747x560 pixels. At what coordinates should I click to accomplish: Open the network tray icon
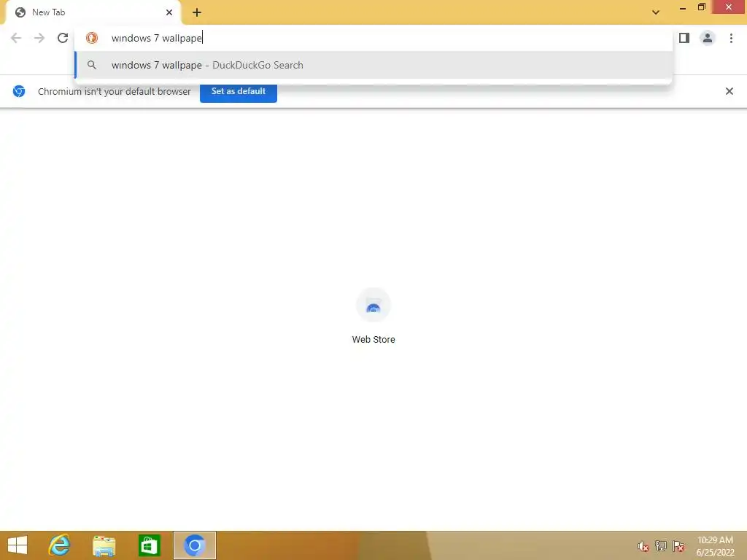pyautogui.click(x=661, y=546)
